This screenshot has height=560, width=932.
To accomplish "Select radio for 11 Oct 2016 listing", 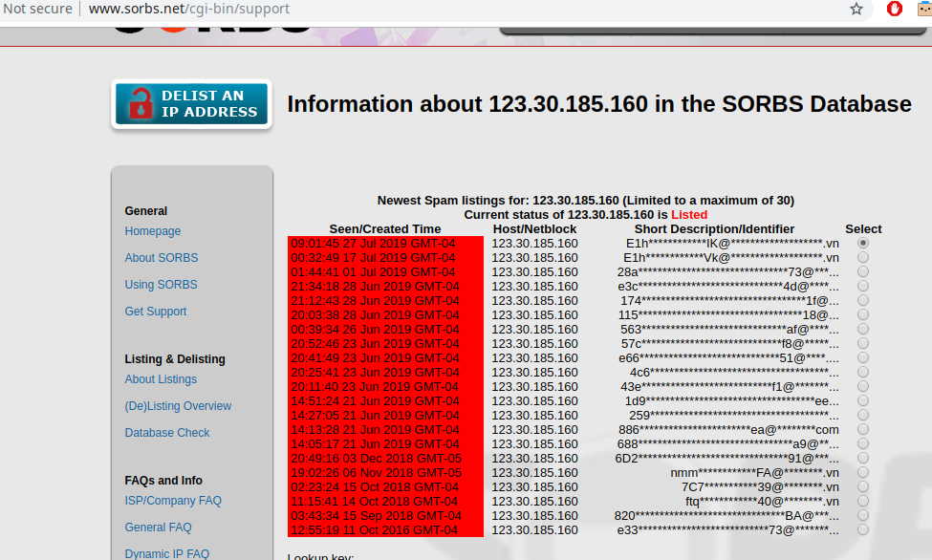I will coord(863,529).
